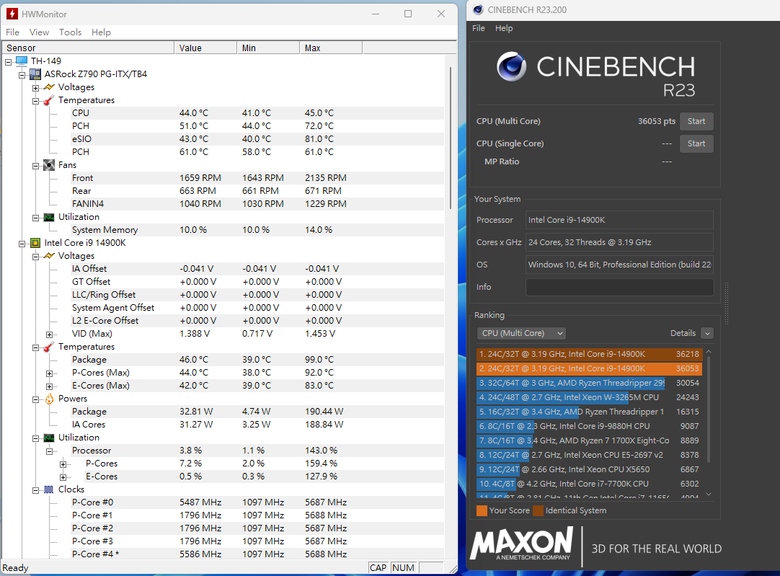Screen dimensions: 780x576
Task: Click the CPU Utilization chip icon
Action: [x=49, y=438]
